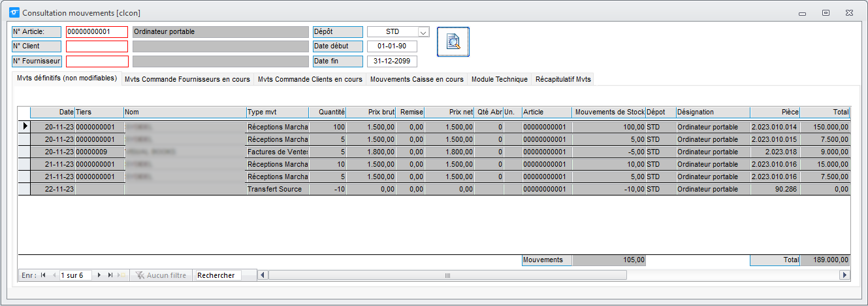Click date cell 22-11-23

pos(52,189)
